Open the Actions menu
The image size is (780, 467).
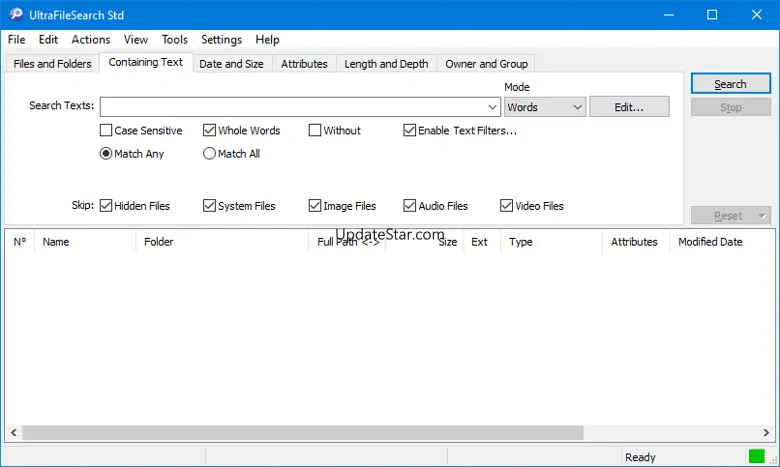tap(91, 39)
